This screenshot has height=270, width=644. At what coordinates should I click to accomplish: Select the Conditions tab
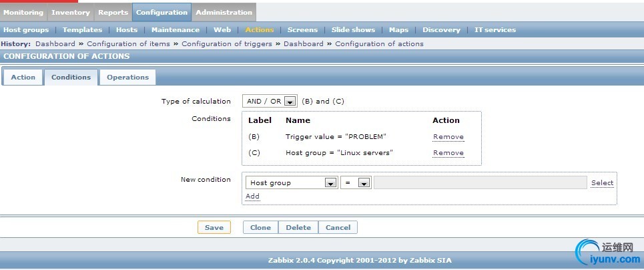tap(71, 78)
